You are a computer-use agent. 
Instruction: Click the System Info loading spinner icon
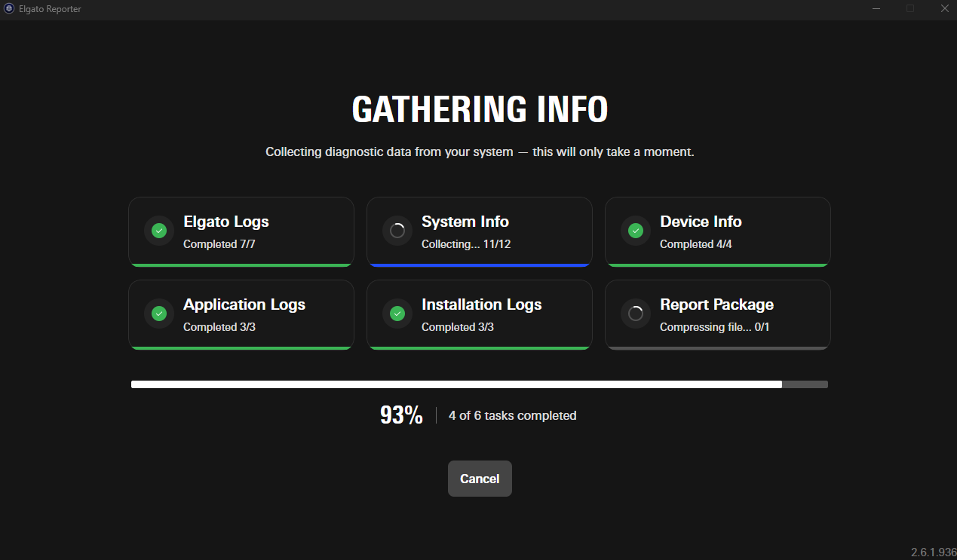coord(397,231)
